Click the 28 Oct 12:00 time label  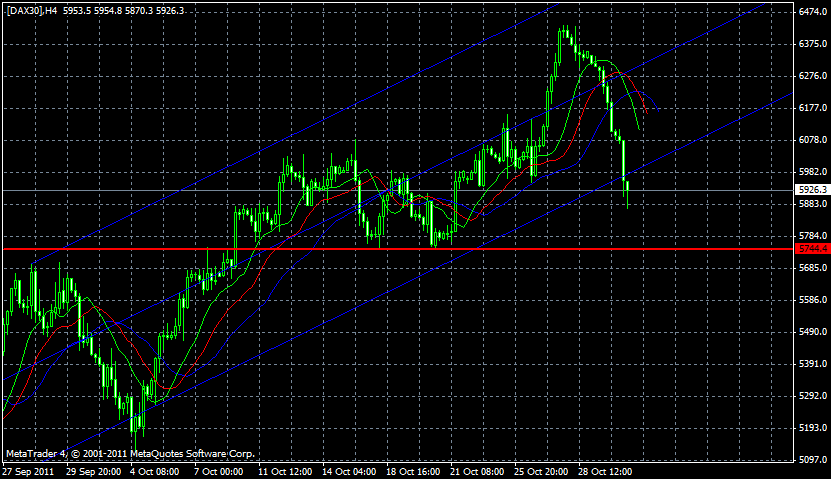point(605,471)
